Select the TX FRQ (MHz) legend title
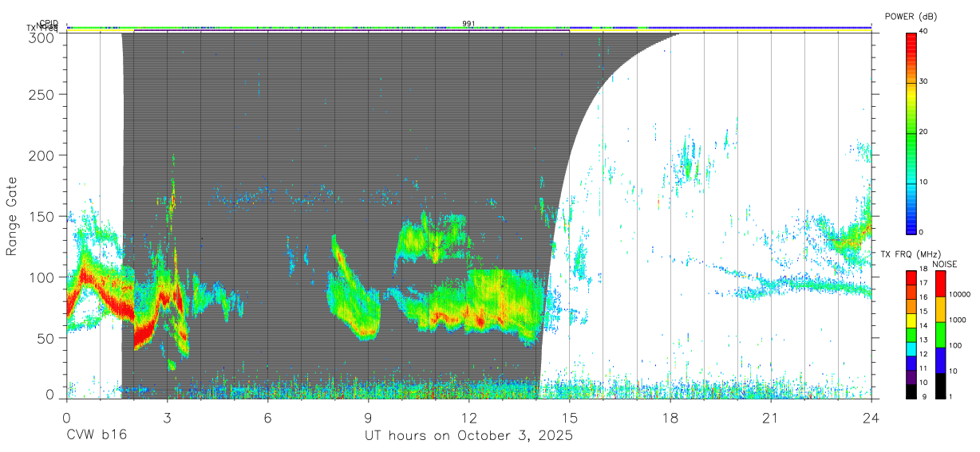This screenshot has height=452, width=980. click(910, 254)
